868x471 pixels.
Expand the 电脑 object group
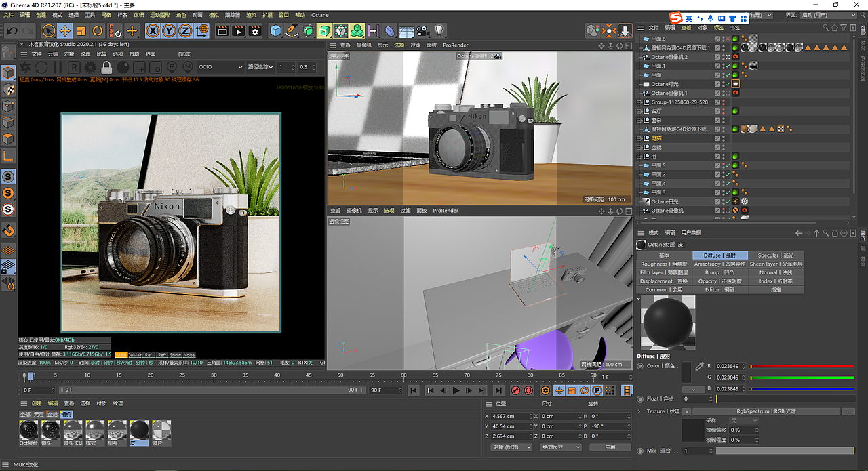pyautogui.click(x=639, y=138)
